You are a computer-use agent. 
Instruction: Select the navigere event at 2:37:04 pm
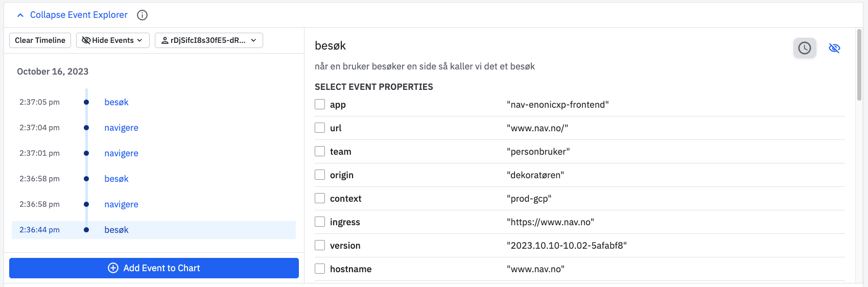pyautogui.click(x=121, y=128)
